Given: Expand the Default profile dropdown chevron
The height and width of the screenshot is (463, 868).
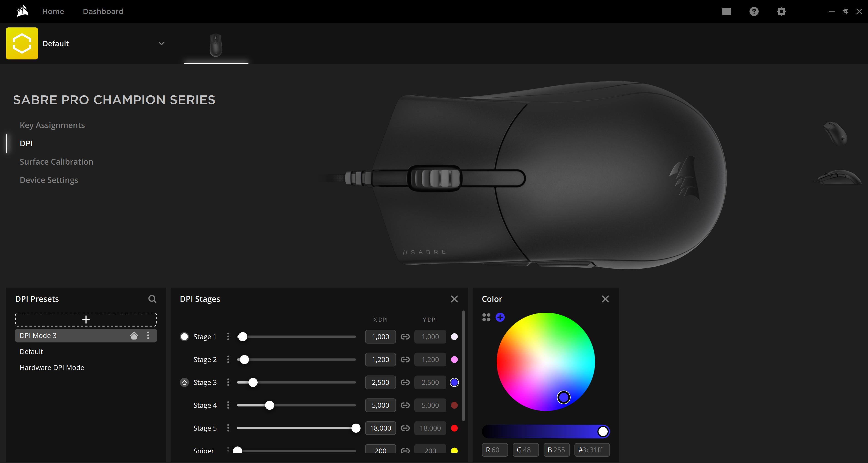Looking at the screenshot, I should click(x=161, y=43).
